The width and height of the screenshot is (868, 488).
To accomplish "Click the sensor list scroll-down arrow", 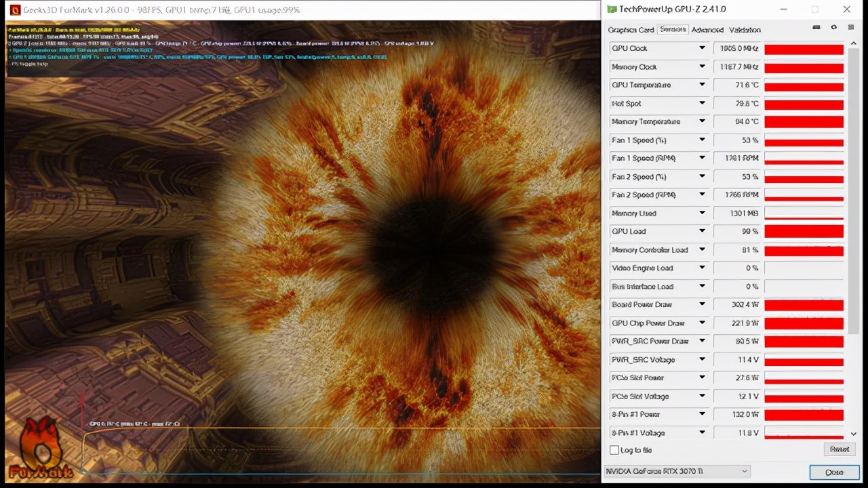I will coord(853,434).
